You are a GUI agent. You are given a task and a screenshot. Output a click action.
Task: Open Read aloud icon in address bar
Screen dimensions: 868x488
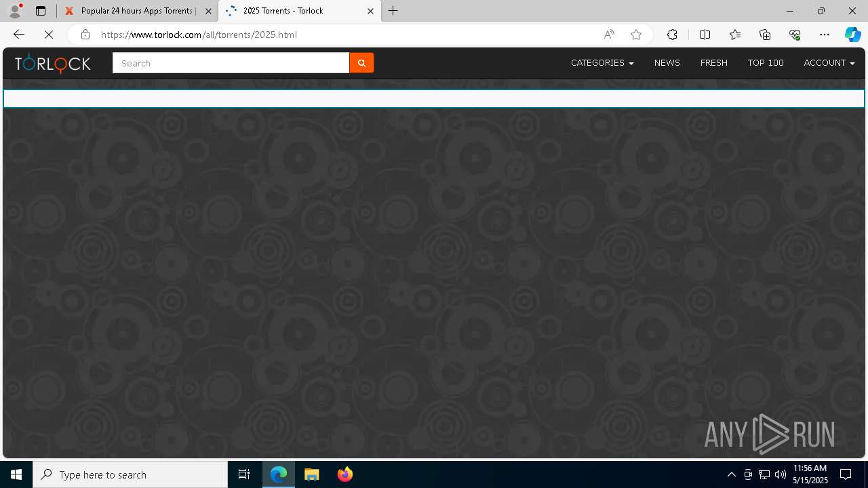[609, 35]
